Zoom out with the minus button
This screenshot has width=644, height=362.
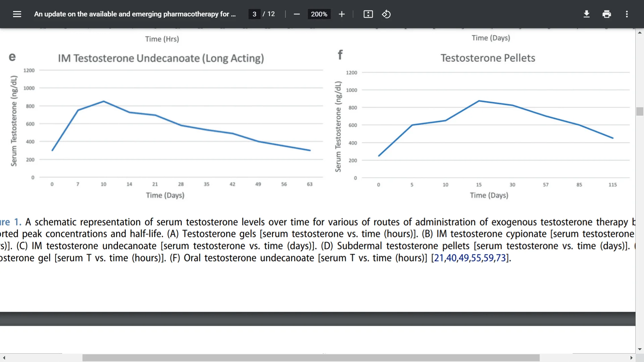point(297,14)
